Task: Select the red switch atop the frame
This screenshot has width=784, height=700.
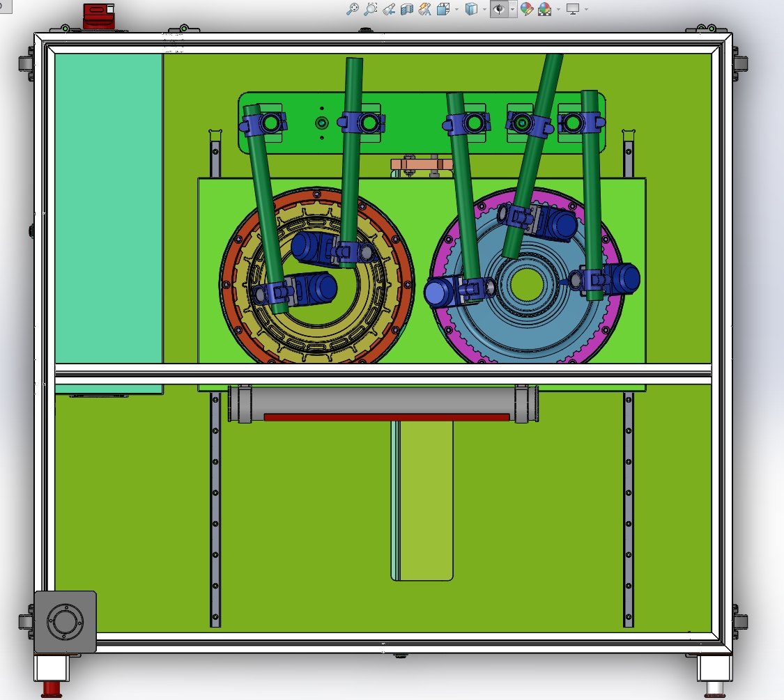Action: [99, 16]
